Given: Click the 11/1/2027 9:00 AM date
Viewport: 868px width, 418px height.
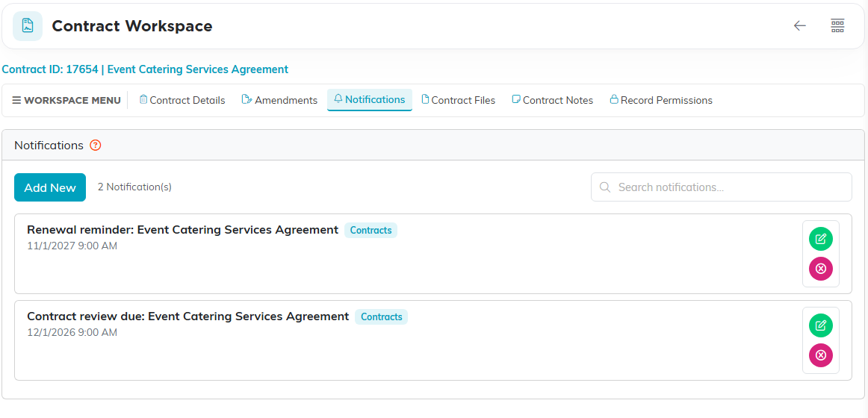Looking at the screenshot, I should 72,246.
